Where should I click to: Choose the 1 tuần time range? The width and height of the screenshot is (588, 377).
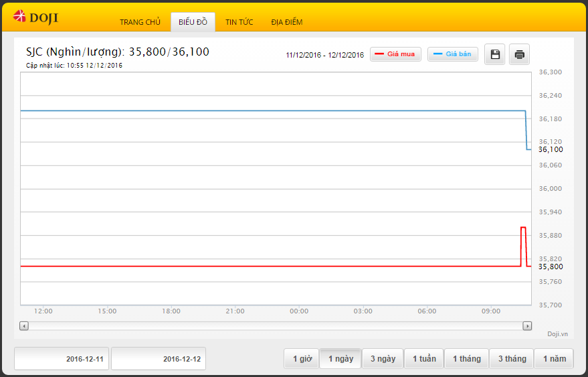(x=424, y=359)
